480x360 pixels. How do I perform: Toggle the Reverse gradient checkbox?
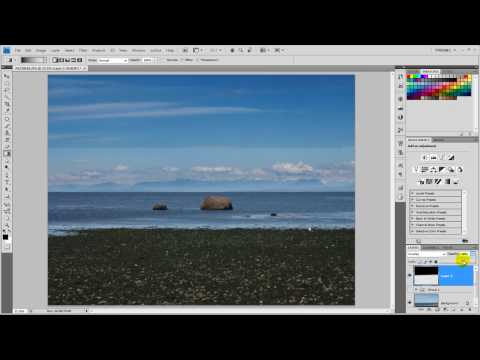tap(164, 60)
